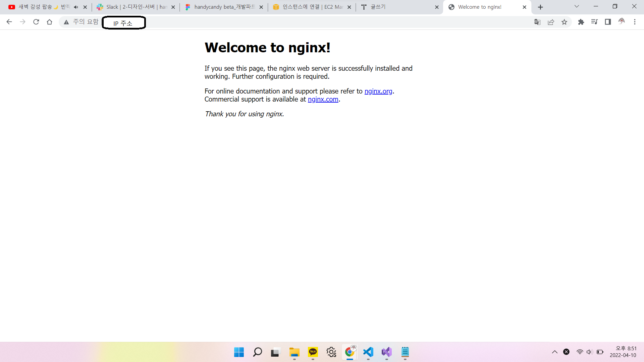
Task: Toggle the browser side panel
Action: [608, 22]
